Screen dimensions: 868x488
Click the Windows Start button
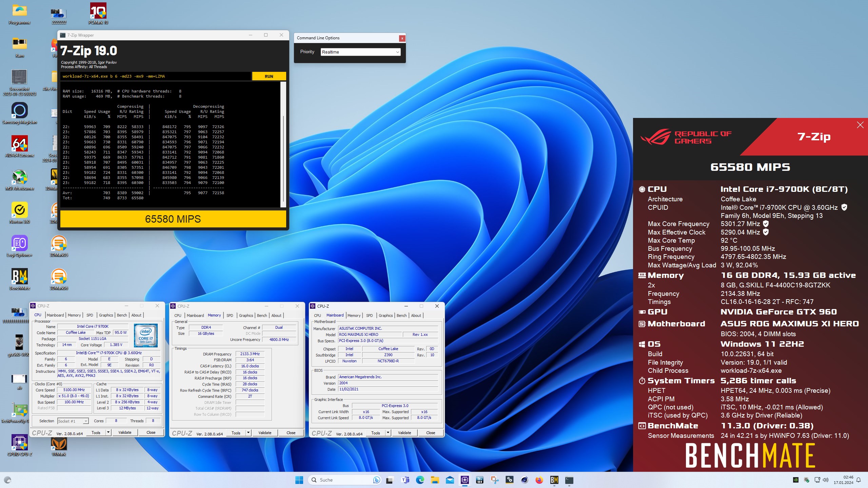click(x=299, y=480)
